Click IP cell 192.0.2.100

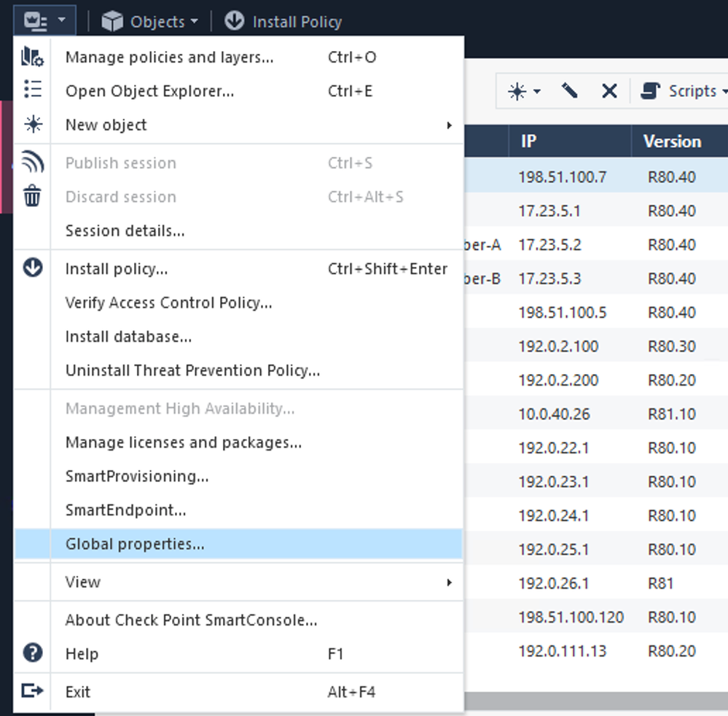click(x=558, y=346)
